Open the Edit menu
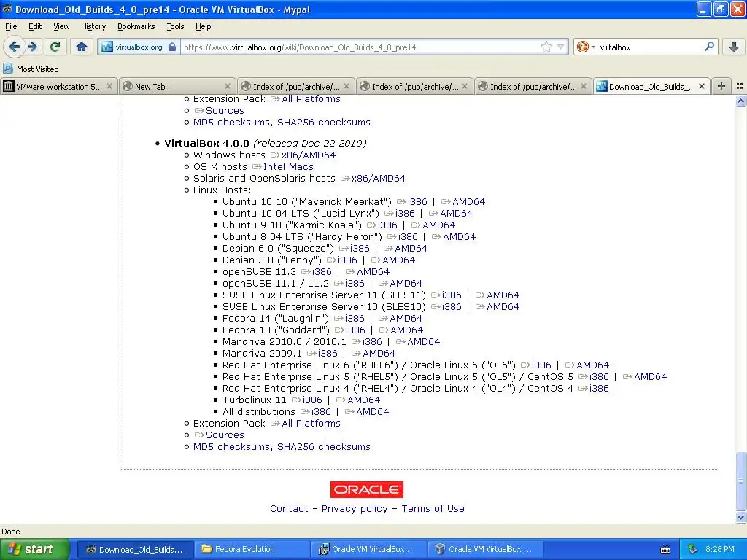The image size is (747, 560). (x=35, y=26)
